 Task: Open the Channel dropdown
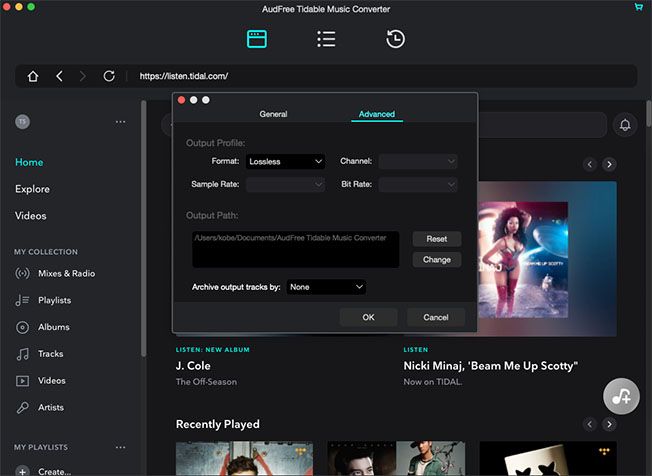pyautogui.click(x=418, y=161)
